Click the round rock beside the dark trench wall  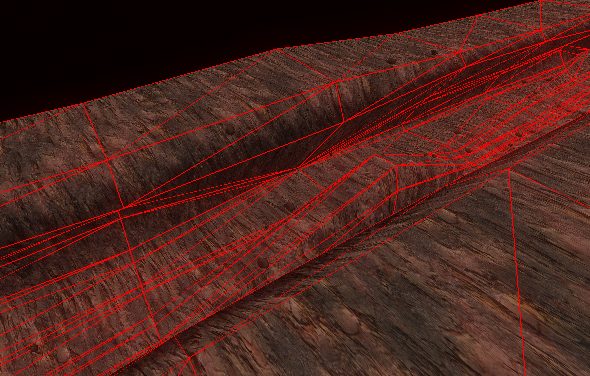(x=230, y=130)
